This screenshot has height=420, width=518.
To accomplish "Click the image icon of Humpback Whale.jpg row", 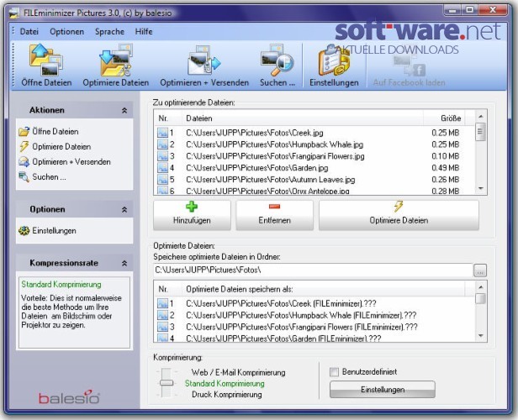I will click(x=162, y=144).
